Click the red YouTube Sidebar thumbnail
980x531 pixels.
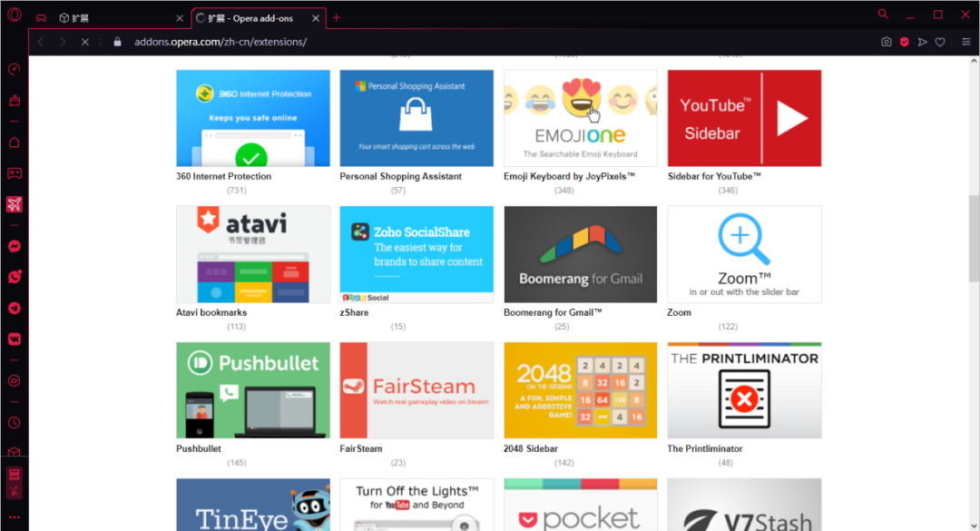coord(744,118)
